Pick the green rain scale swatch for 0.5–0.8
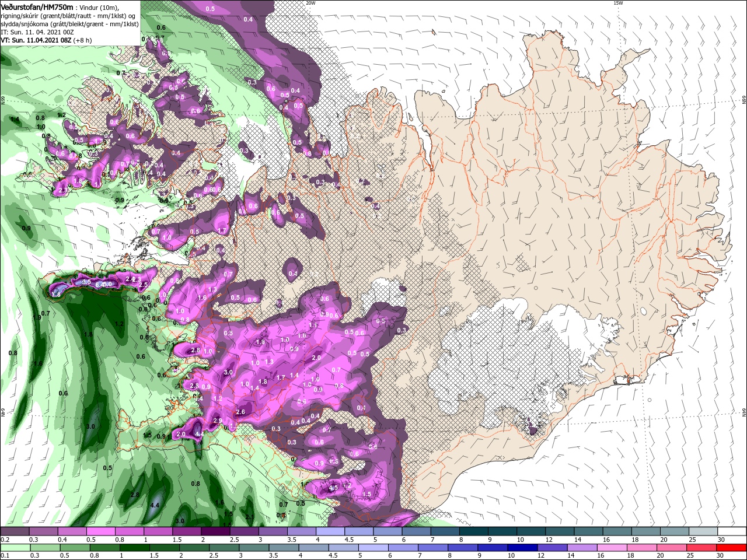 pyautogui.click(x=75, y=548)
